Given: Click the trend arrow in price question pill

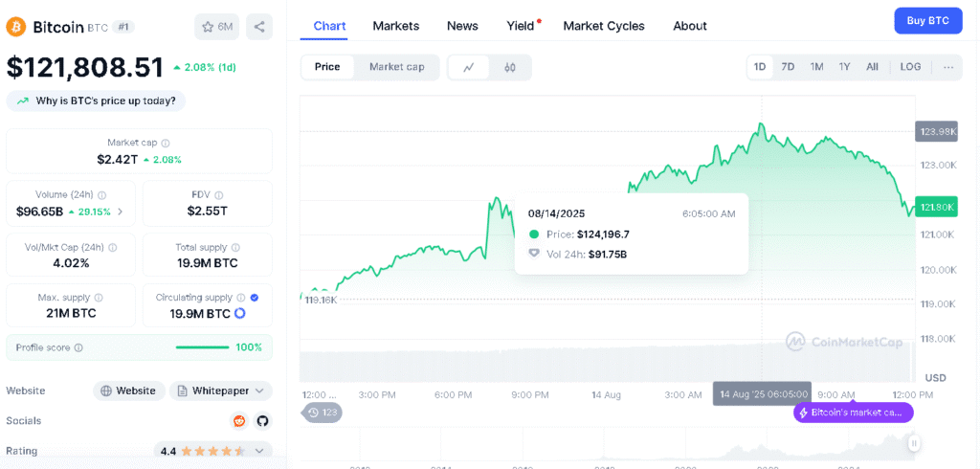Looking at the screenshot, I should point(23,100).
